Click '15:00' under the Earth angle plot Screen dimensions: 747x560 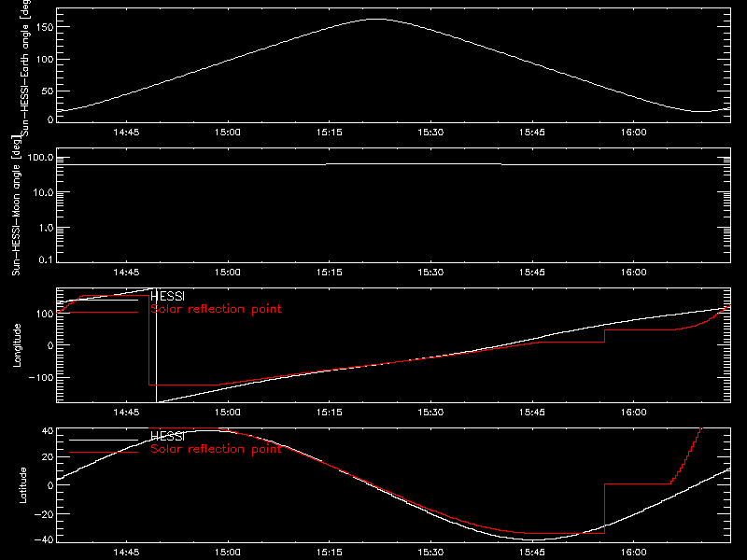tap(228, 133)
